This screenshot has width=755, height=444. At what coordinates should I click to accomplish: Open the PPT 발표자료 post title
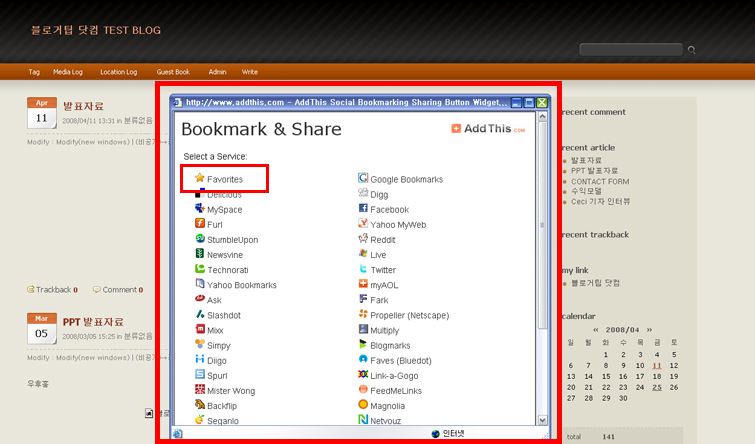point(93,322)
